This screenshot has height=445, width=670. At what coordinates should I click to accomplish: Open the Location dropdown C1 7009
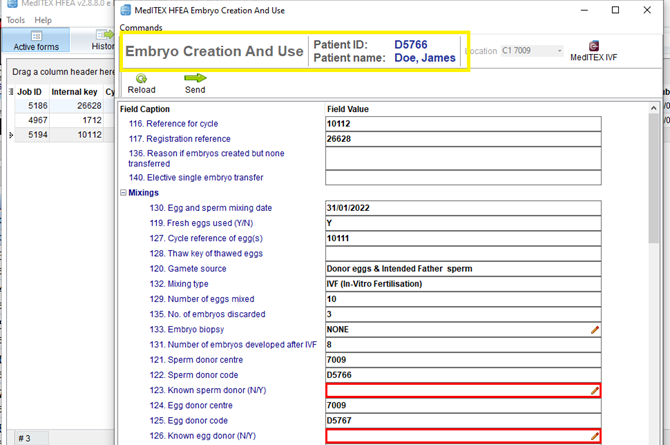point(532,51)
